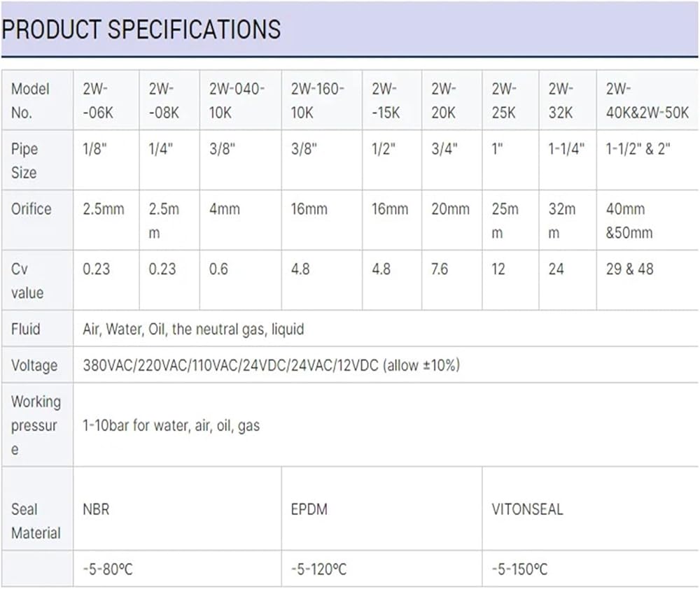
Task: Select the 1-1/2" & 2" pipe size
Action: coord(647,160)
